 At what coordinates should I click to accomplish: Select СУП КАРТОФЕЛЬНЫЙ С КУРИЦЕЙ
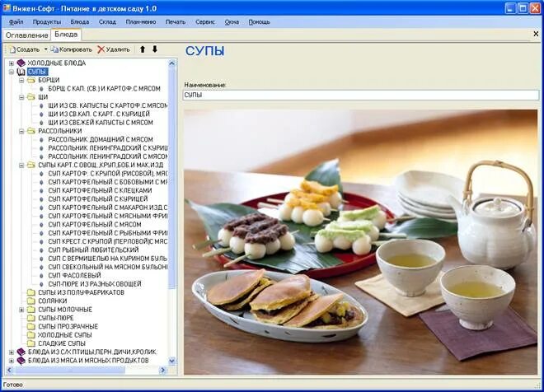pos(98,199)
